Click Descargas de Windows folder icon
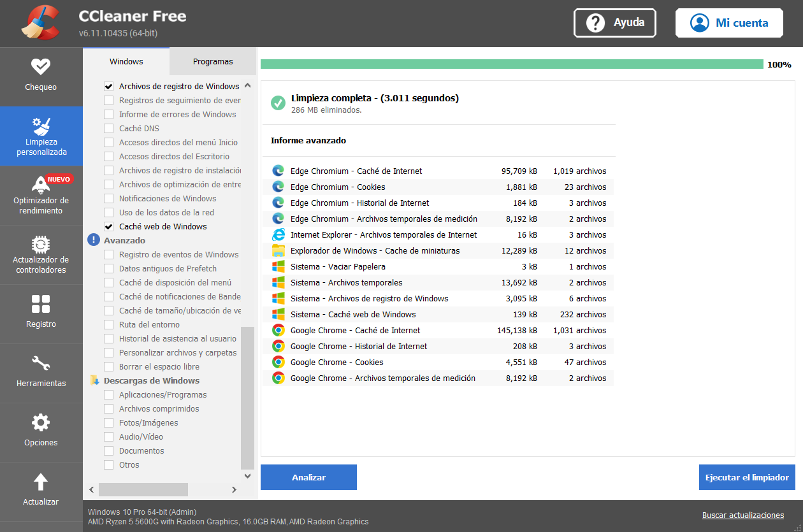Screen dimensions: 803x532 coord(94,380)
